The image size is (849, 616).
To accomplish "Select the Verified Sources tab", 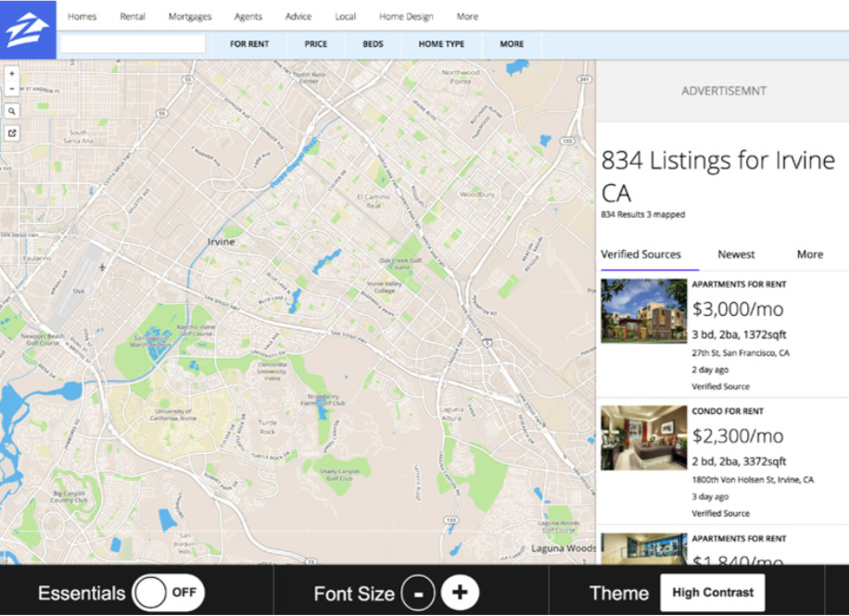I will pyautogui.click(x=641, y=255).
